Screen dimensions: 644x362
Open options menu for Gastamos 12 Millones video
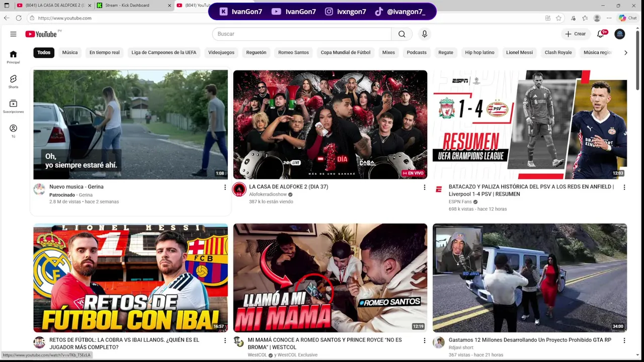[624, 340]
